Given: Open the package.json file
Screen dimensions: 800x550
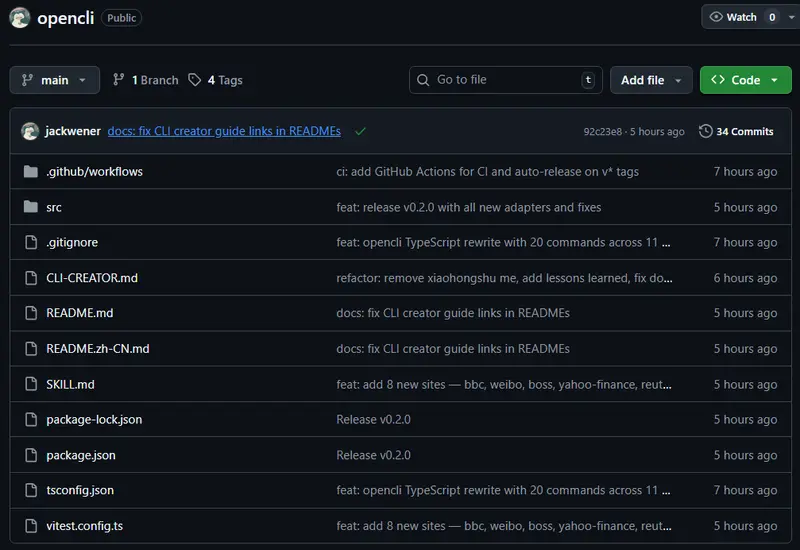Looking at the screenshot, I should [x=81, y=455].
